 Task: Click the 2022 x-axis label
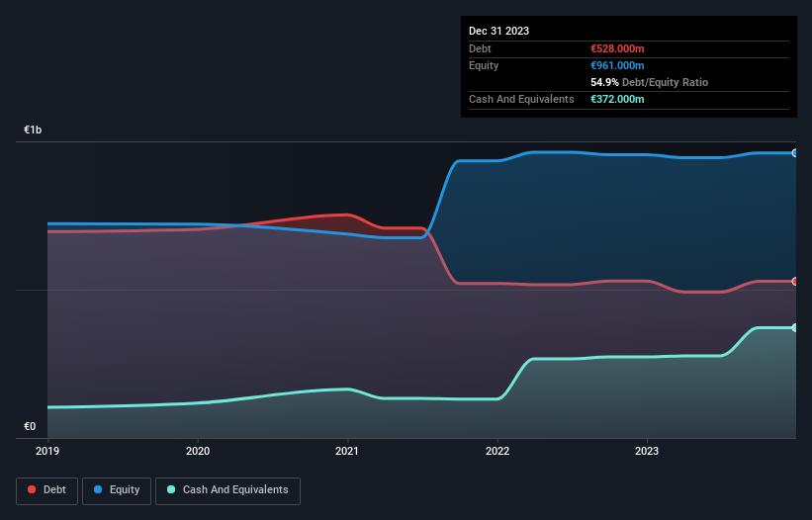coord(497,451)
